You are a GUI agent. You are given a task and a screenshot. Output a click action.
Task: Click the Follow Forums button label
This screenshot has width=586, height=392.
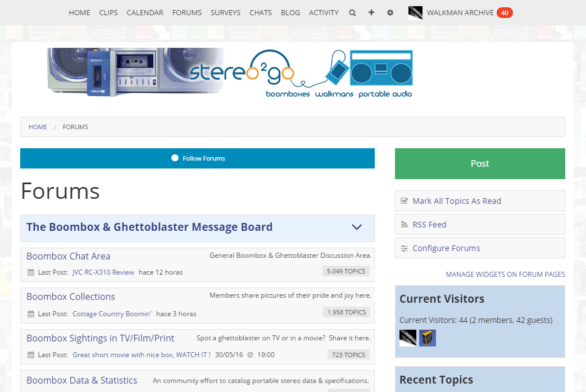point(204,158)
